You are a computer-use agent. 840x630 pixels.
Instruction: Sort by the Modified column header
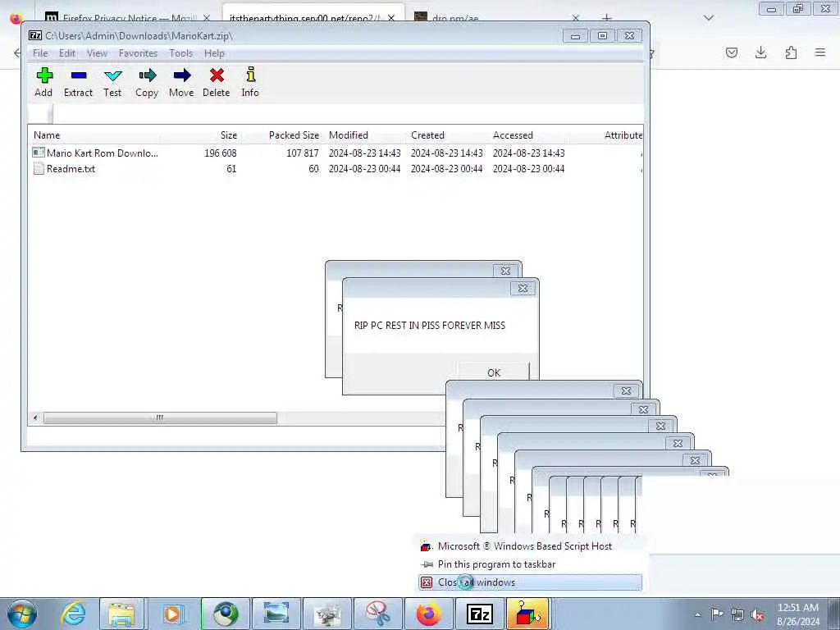(x=364, y=135)
